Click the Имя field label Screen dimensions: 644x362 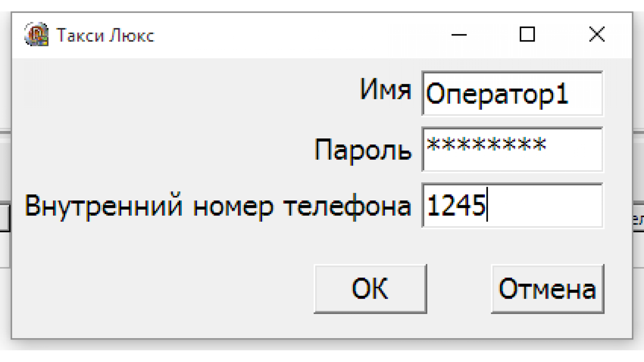[x=385, y=89]
